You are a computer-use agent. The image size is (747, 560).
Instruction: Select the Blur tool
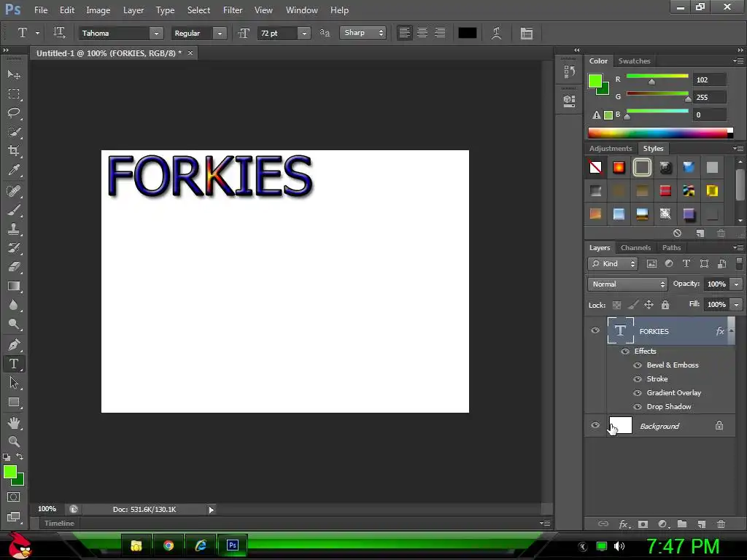[14, 306]
